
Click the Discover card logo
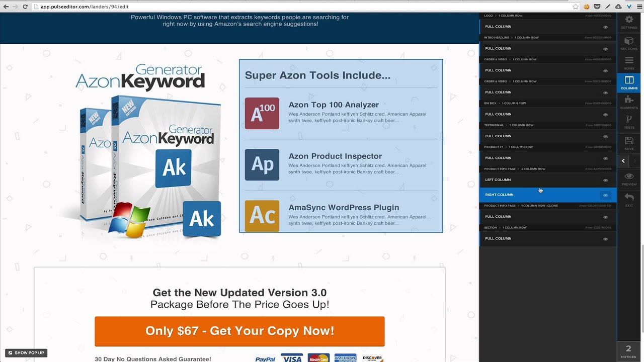pyautogui.click(x=372, y=358)
